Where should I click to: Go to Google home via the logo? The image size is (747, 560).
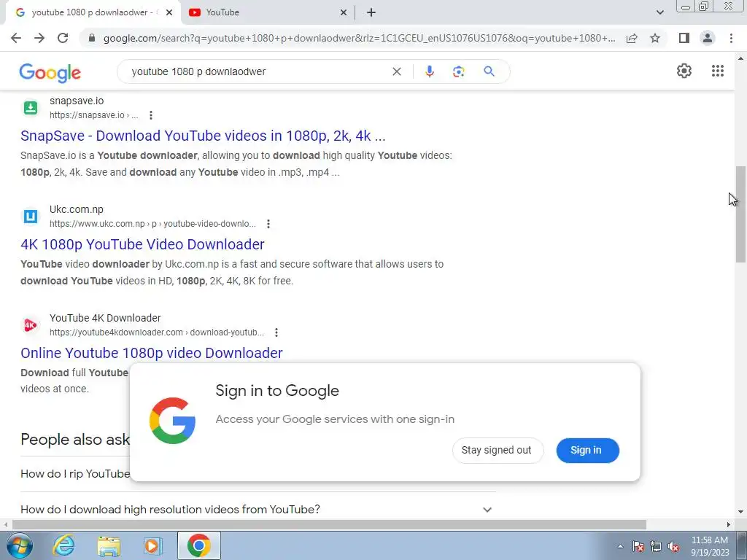[50, 72]
